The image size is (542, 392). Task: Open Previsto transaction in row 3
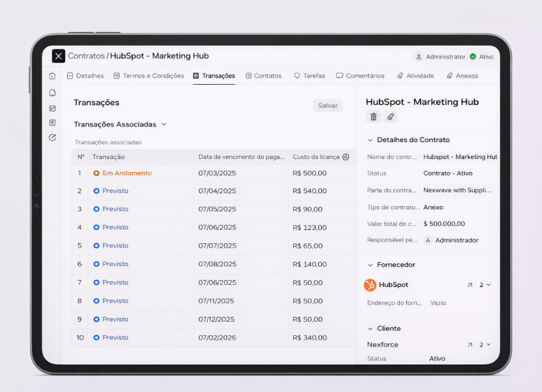coord(115,209)
